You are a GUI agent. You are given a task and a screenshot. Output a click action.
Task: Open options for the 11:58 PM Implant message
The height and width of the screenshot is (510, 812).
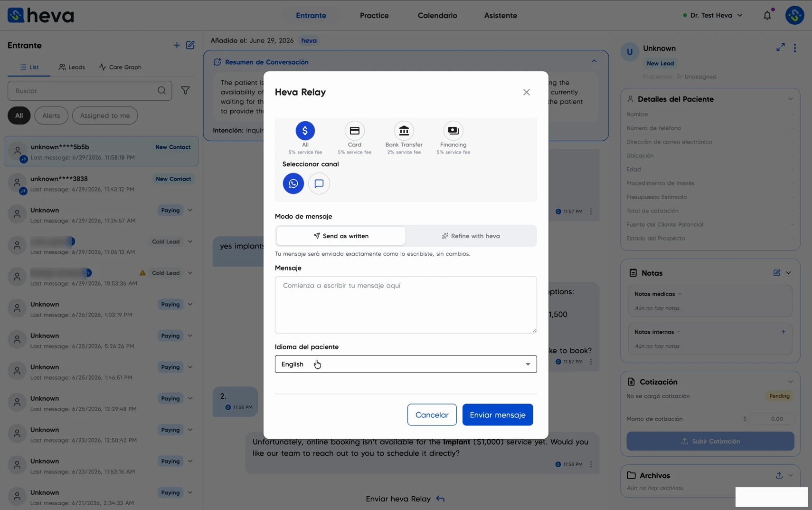point(591,464)
